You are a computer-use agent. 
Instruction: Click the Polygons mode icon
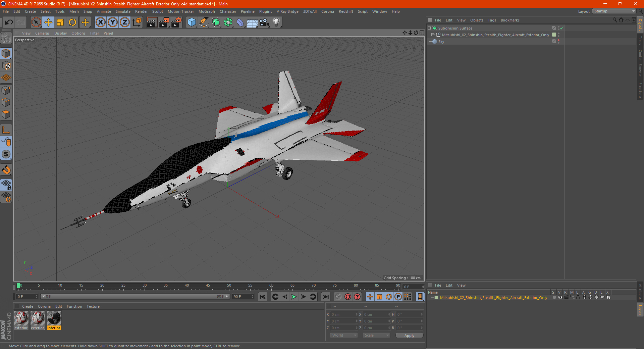click(6, 114)
